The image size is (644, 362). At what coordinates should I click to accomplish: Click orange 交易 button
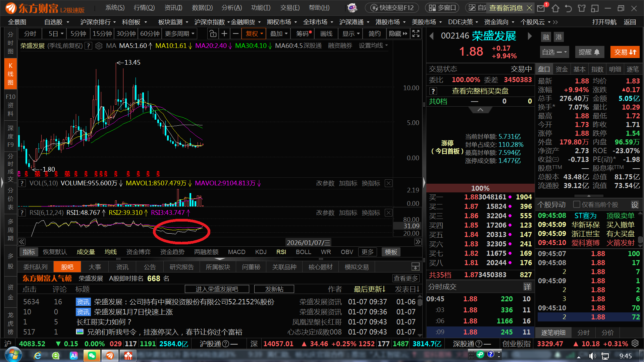(625, 52)
